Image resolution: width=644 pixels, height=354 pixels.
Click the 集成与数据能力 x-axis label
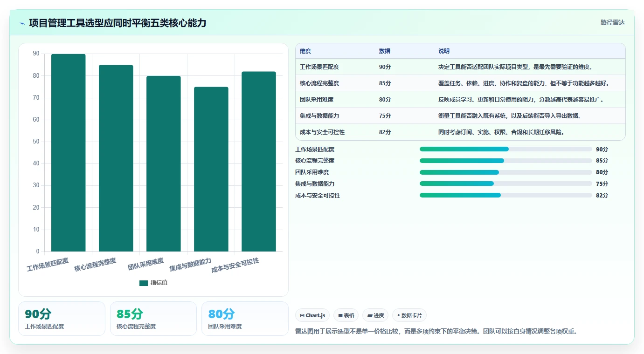pos(190,265)
